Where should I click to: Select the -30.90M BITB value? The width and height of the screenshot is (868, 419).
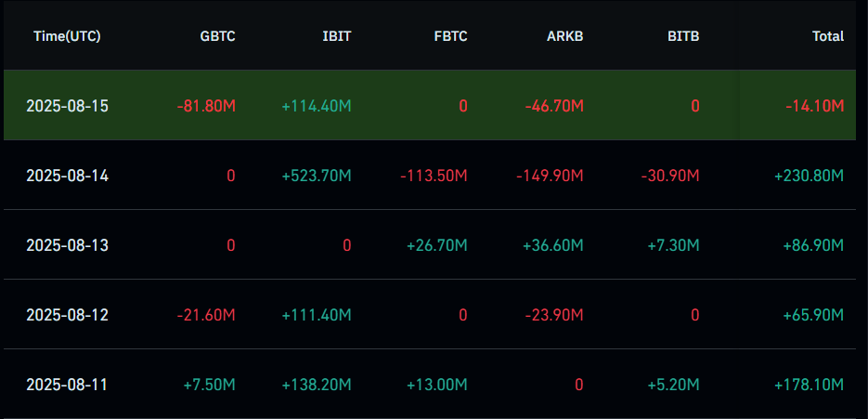(670, 176)
